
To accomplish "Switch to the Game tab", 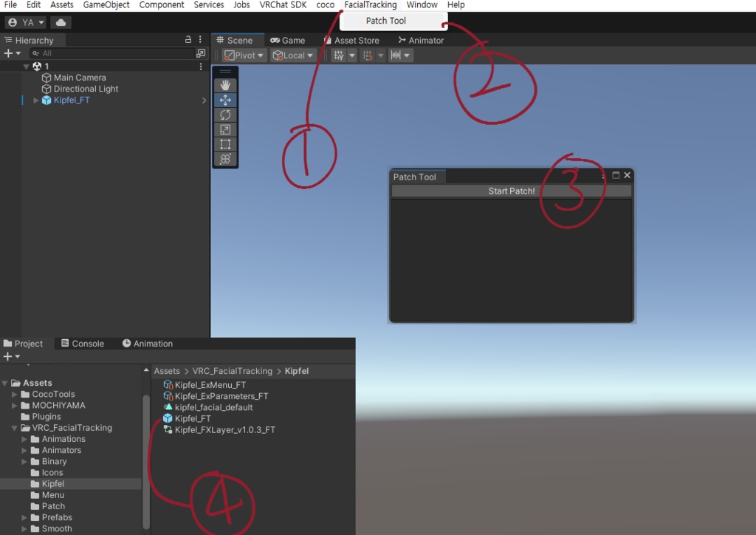I will [287, 40].
